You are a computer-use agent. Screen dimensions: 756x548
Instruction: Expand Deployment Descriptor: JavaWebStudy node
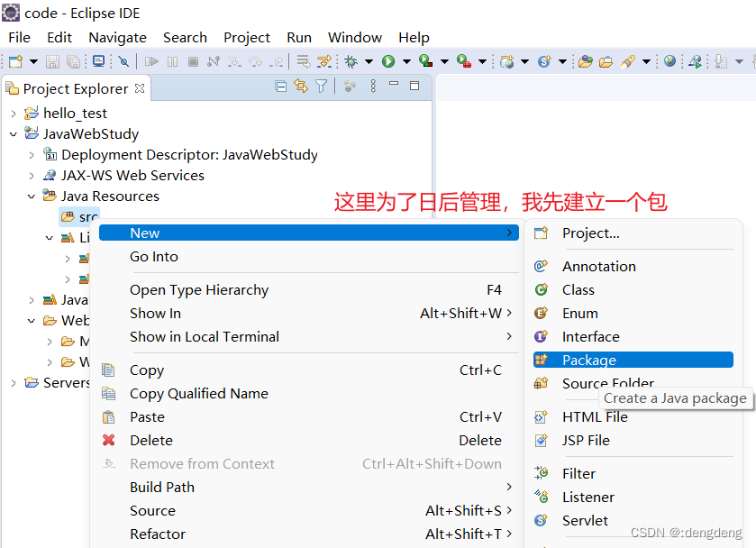click(32, 155)
